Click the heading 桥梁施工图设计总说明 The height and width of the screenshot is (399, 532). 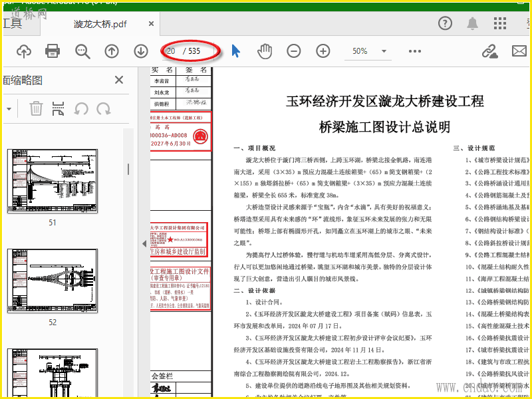pyautogui.click(x=384, y=127)
